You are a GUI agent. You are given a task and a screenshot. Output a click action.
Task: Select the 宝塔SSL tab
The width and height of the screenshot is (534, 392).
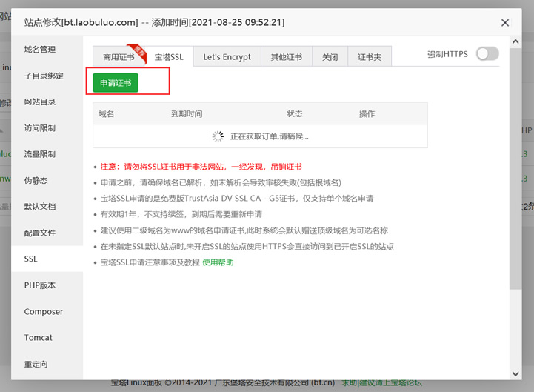[x=169, y=57]
